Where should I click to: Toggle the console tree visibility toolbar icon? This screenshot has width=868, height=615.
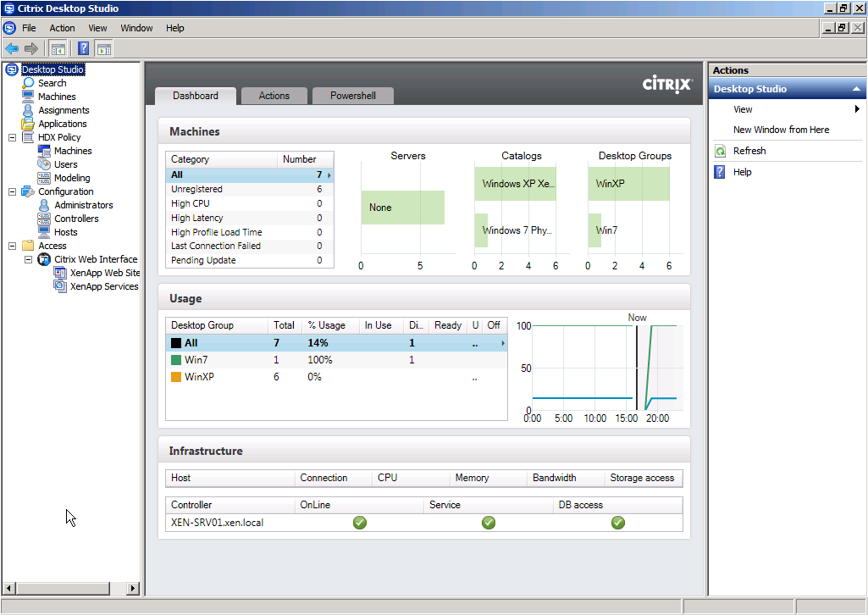(x=58, y=48)
